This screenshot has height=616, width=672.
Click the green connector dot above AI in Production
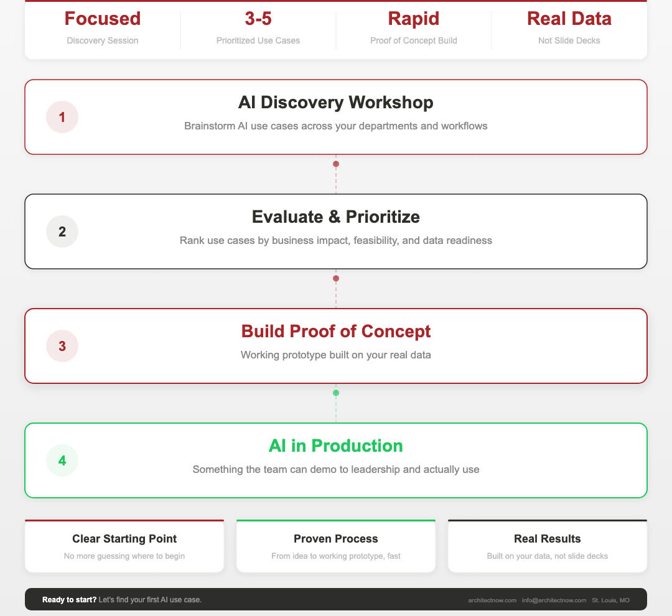[x=336, y=393]
